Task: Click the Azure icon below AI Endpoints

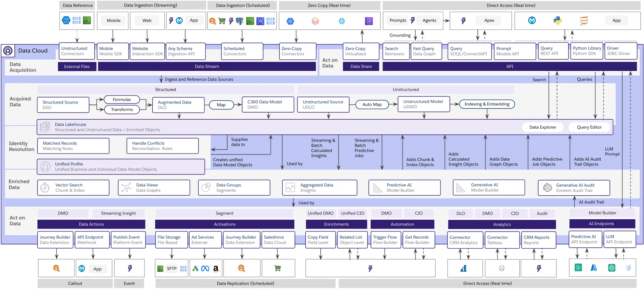Action: pyautogui.click(x=594, y=267)
